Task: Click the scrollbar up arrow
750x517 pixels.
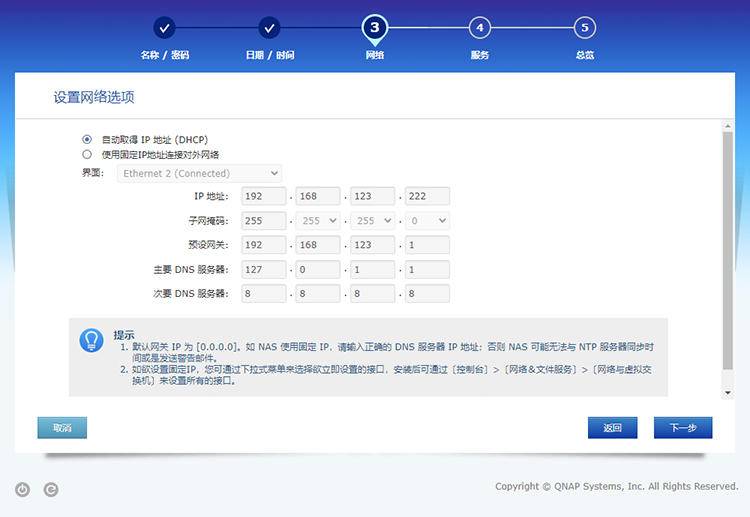Action: tap(728, 126)
